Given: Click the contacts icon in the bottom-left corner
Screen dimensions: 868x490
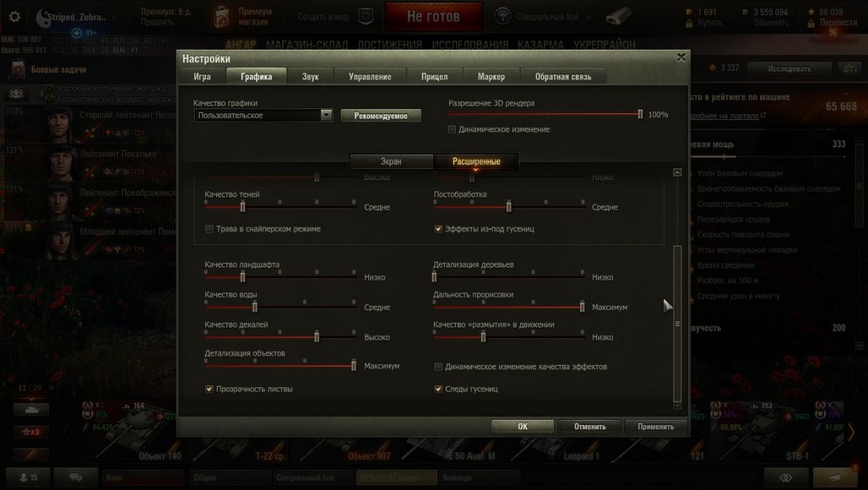Looking at the screenshot, I should click(27, 477).
